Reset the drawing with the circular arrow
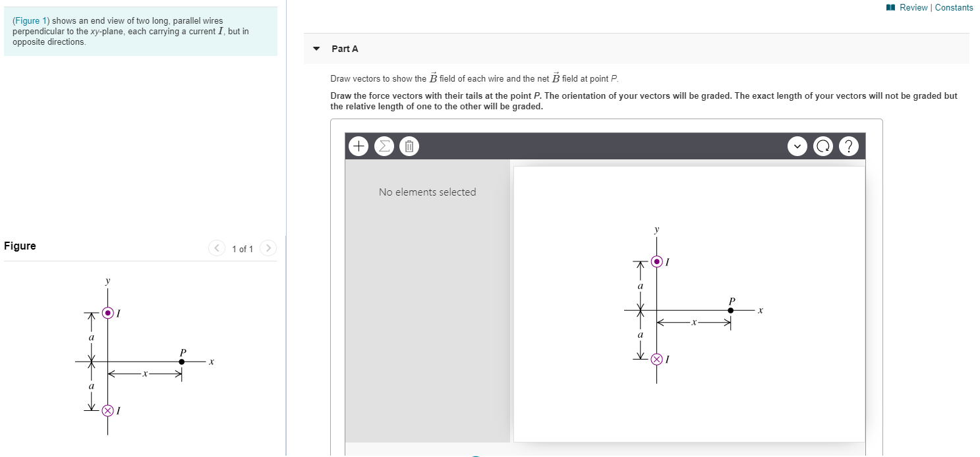The width and height of the screenshot is (980, 457). [x=823, y=146]
